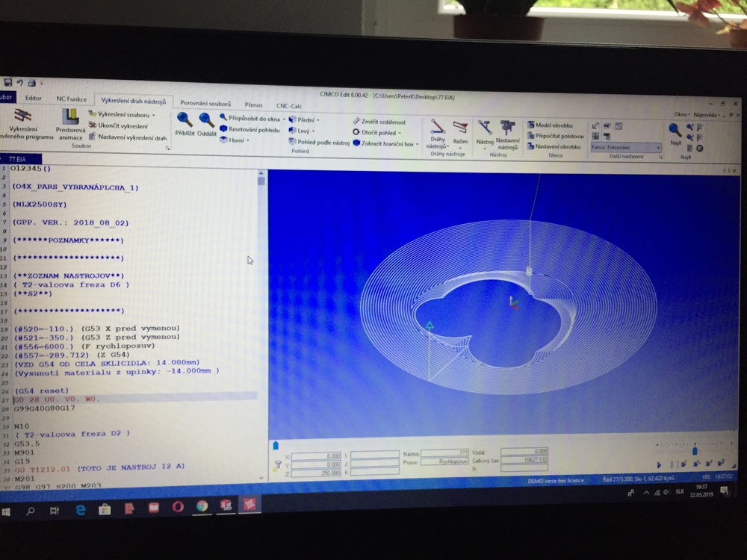This screenshot has width=747, height=560.
Task: Click the Najít search magnifier icon
Action: [675, 129]
